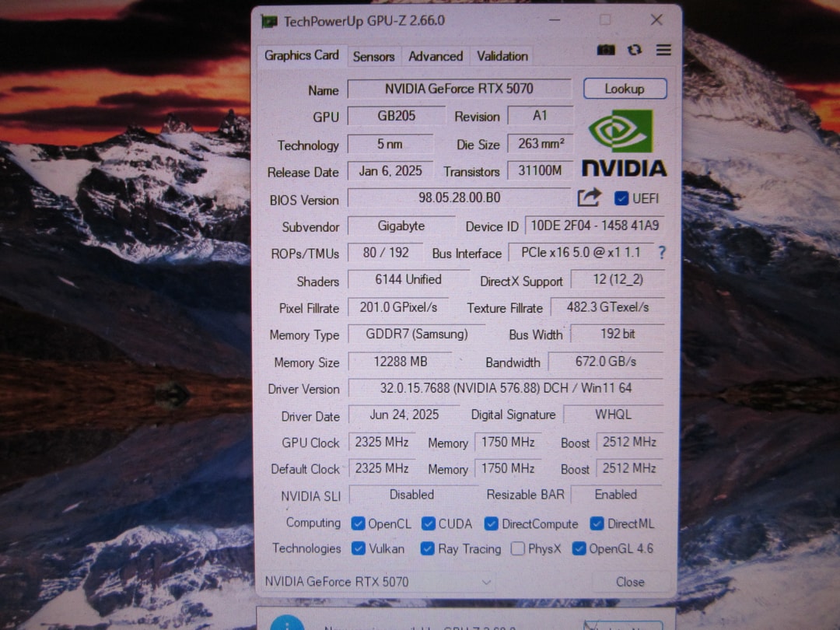Click the Name field NVIDIA GeForce RTX 5070
840x630 pixels.
point(459,89)
